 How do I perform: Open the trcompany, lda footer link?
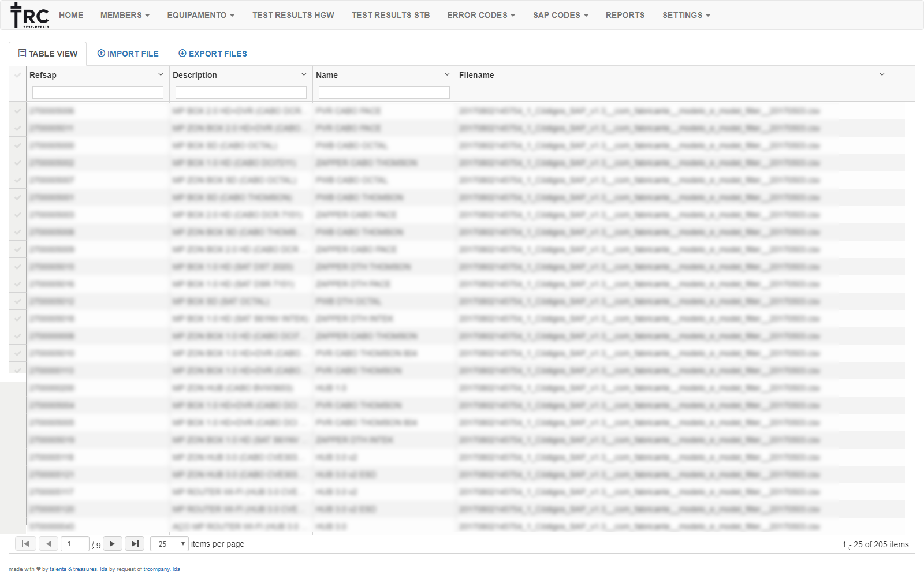click(x=162, y=569)
